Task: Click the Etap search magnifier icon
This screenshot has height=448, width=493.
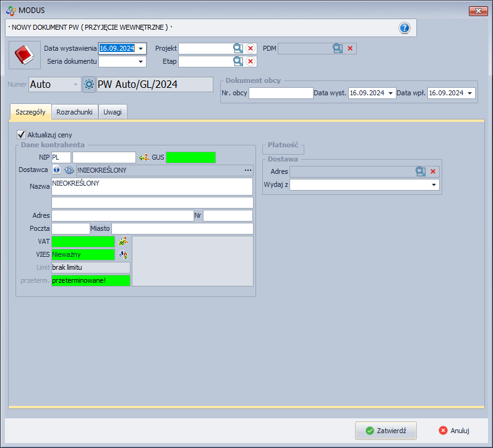Action: 238,61
